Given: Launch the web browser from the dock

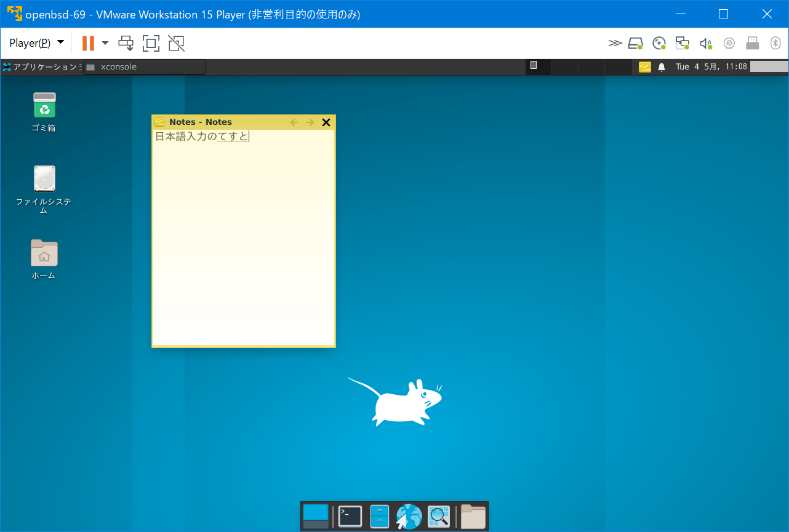Looking at the screenshot, I should click(409, 517).
